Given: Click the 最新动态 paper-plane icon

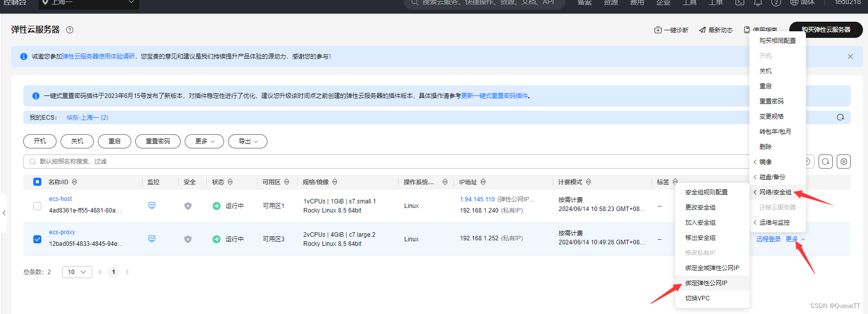Looking at the screenshot, I should click(702, 30).
